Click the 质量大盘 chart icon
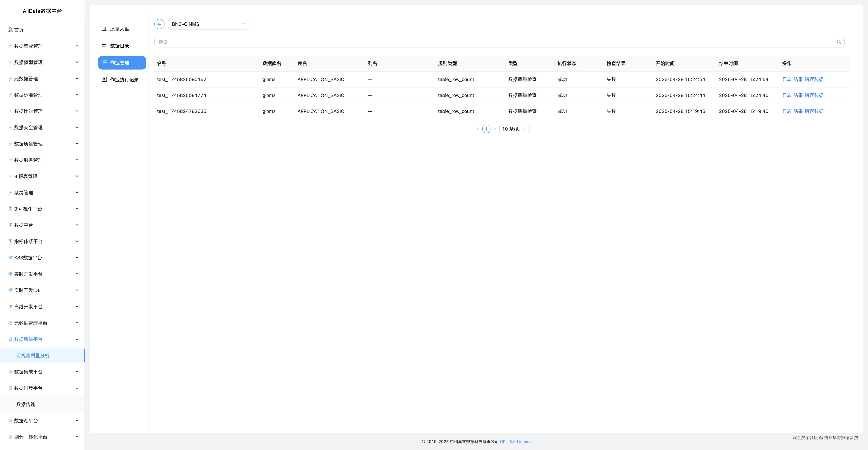 (x=104, y=29)
